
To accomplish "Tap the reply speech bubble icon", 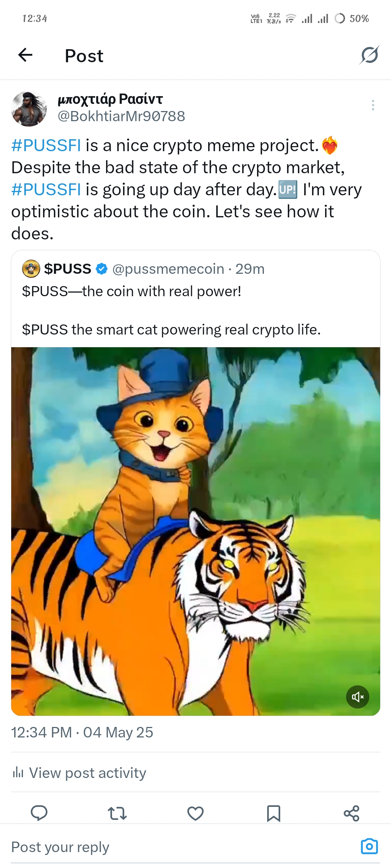I will [39, 813].
